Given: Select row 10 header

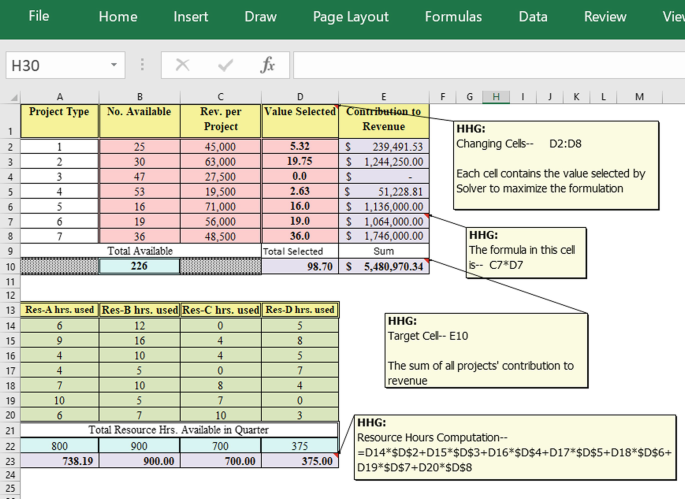Looking at the screenshot, I should (10, 266).
